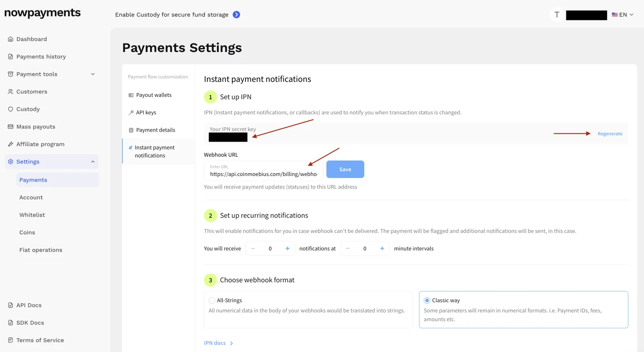Click the Payment details list icon
The width and height of the screenshot is (644, 352).
pos(131,130)
